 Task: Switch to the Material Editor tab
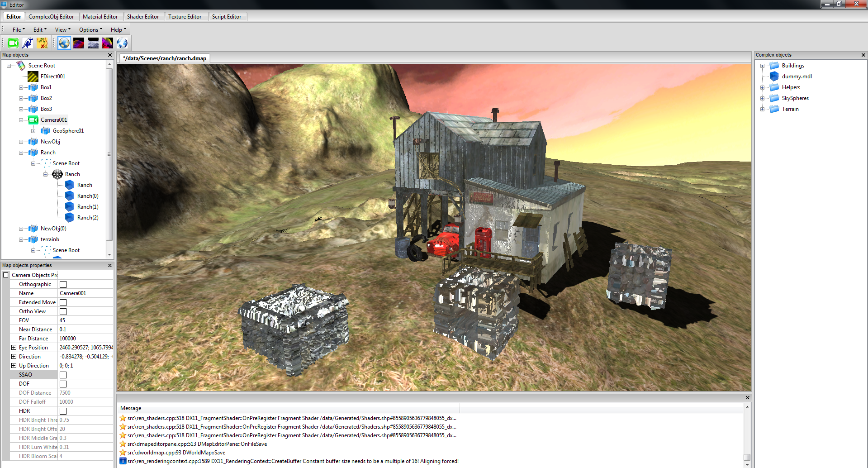100,17
